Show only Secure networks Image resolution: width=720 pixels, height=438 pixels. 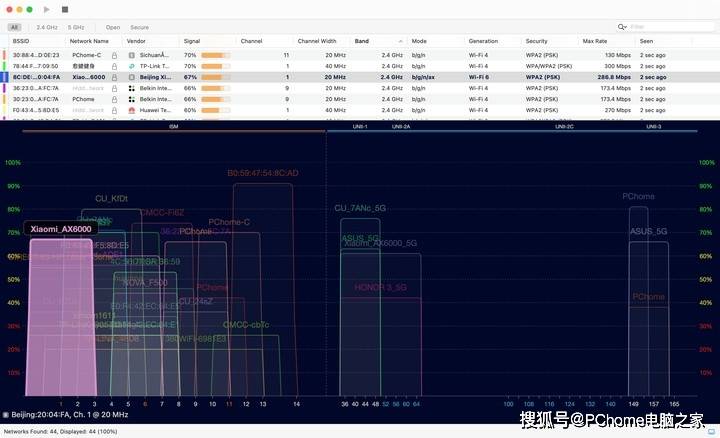tap(140, 28)
